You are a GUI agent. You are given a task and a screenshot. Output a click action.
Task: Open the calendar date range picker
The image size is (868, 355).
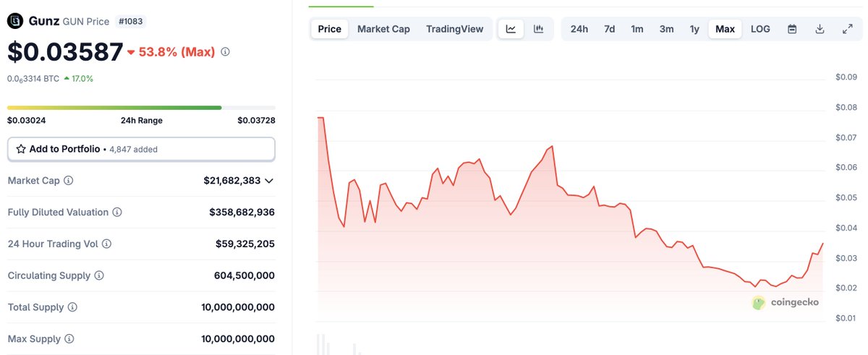coord(792,29)
